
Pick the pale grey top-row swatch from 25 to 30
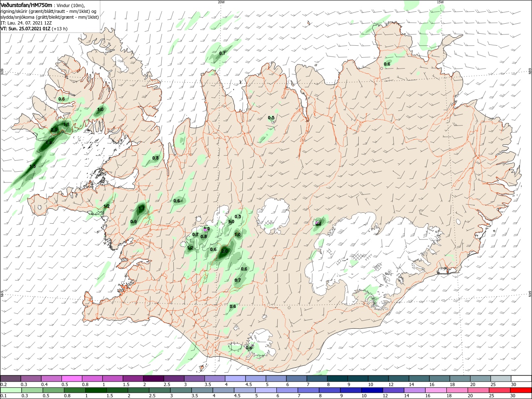coord(501,379)
